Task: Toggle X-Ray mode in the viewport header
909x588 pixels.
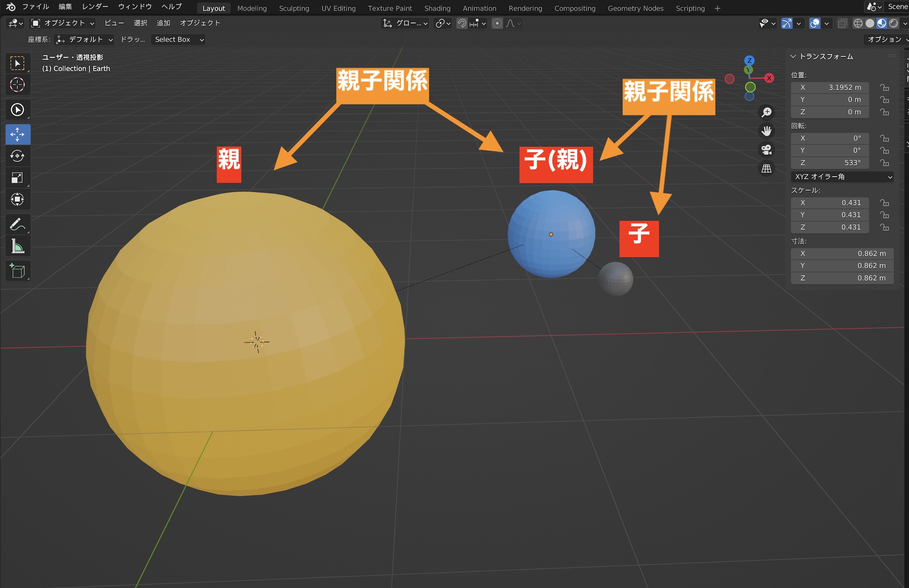Action: (x=842, y=23)
